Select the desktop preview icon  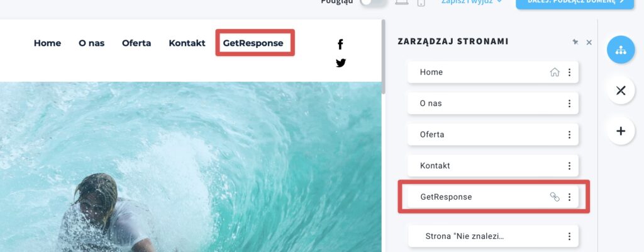(402, 2)
